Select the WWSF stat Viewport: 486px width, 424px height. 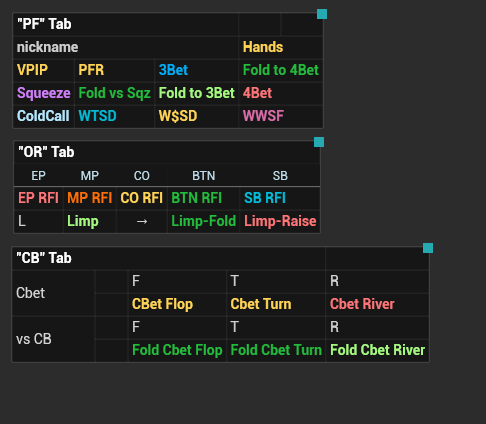(x=281, y=116)
